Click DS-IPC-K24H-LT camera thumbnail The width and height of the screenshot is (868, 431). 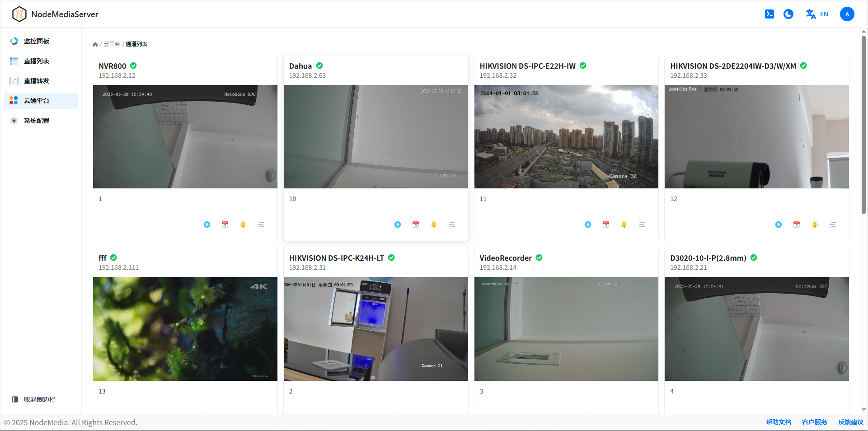(x=376, y=329)
